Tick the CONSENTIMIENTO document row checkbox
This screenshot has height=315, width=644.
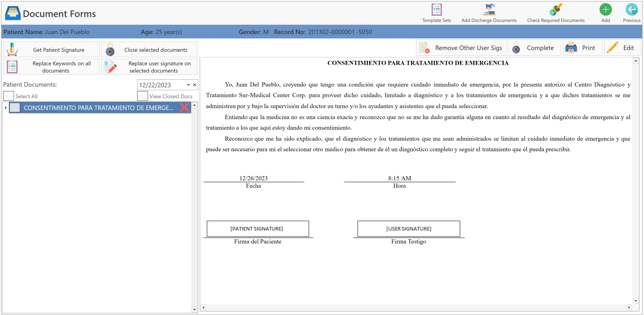(15, 107)
